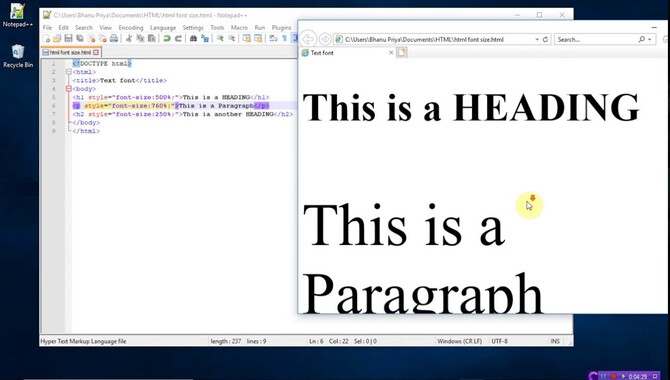Click the Zoom In magnifier icon
670x380 pixels.
220,38
